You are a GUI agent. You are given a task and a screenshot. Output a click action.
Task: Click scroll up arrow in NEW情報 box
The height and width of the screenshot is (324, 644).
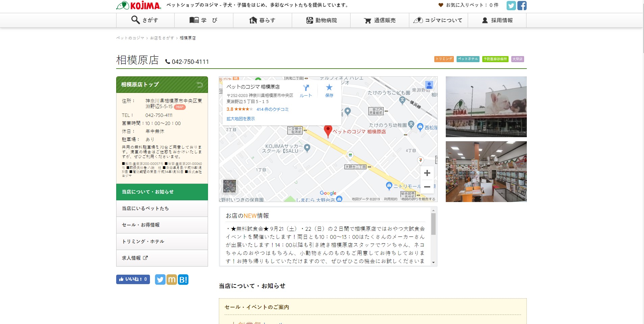pos(433,210)
